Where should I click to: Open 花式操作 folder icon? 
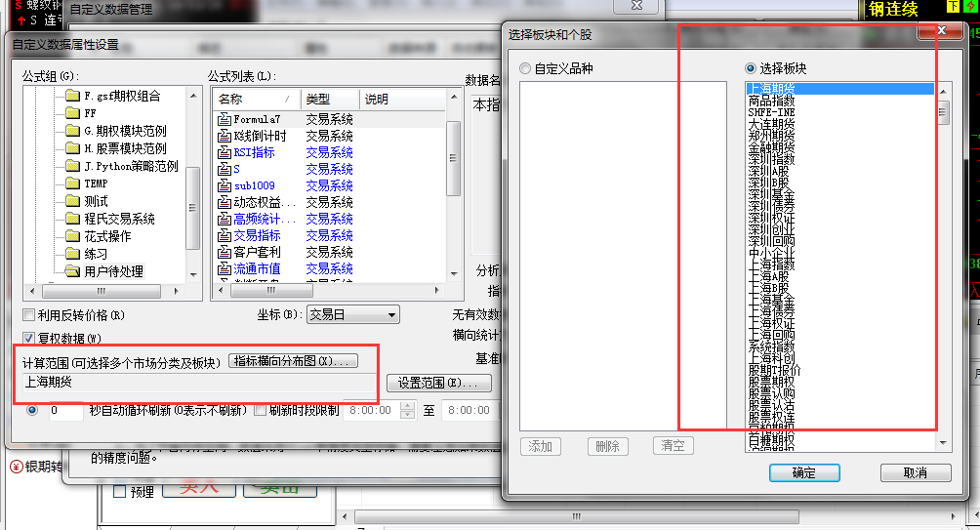coord(72,236)
